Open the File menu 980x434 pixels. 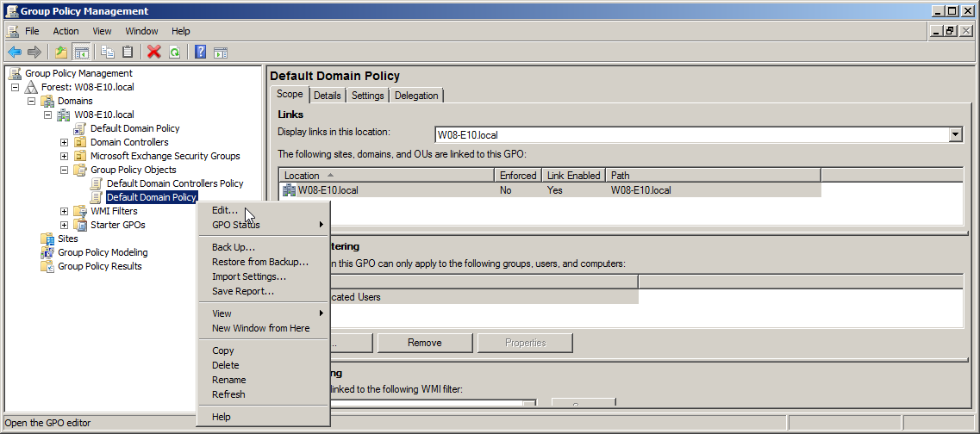[32, 31]
